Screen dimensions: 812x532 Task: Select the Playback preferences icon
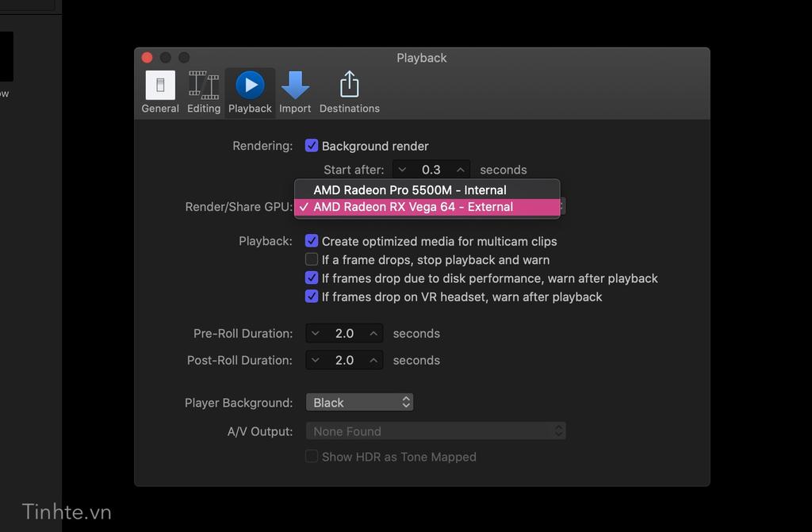pyautogui.click(x=250, y=92)
